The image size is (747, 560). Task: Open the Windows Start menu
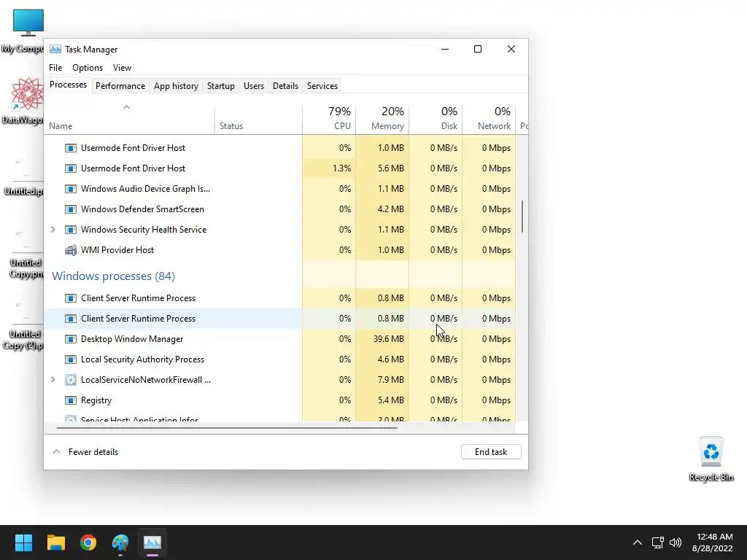tap(23, 542)
